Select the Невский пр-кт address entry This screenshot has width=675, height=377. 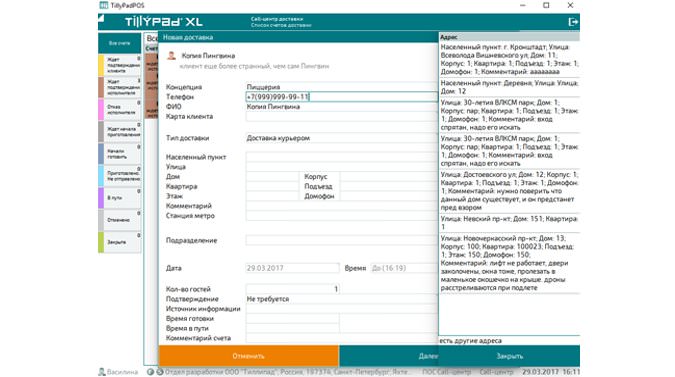coord(509,222)
